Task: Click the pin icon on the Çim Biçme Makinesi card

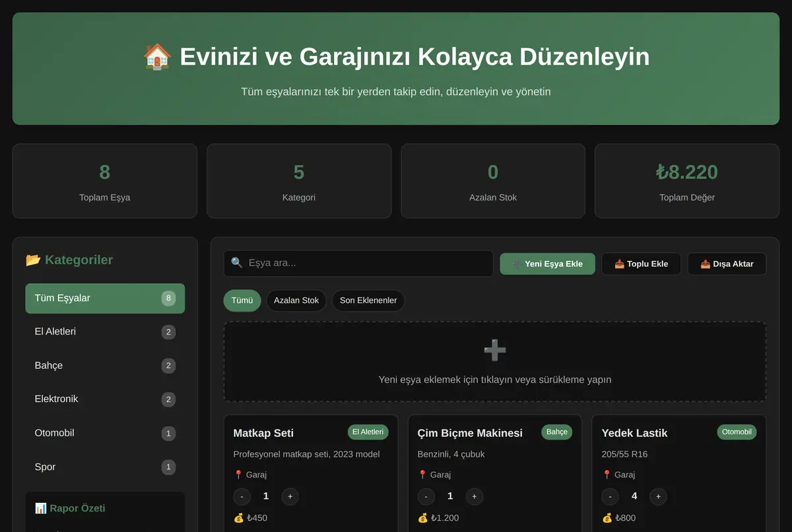Action: coord(422,475)
